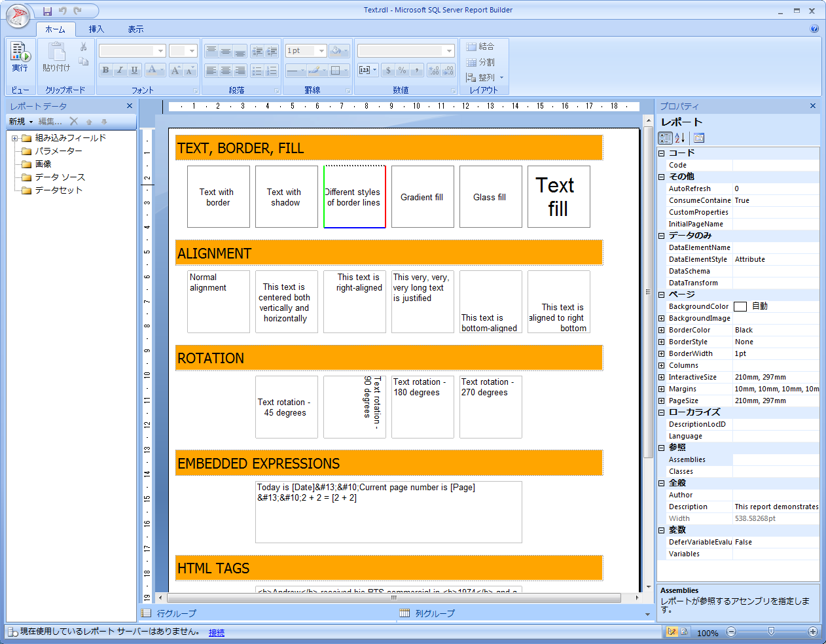The height and width of the screenshot is (644, 826).
Task: Open the border width 1 pt dropdown
Action: [x=321, y=51]
